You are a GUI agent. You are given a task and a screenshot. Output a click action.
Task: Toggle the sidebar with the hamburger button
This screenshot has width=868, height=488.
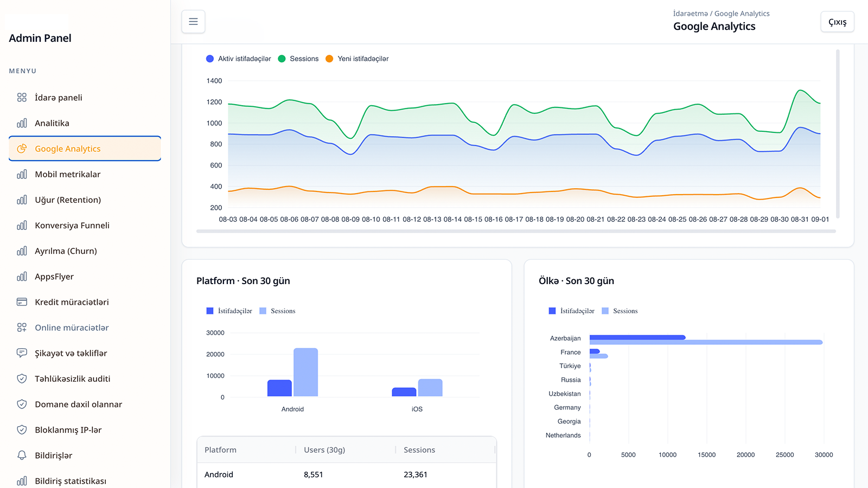coord(193,22)
